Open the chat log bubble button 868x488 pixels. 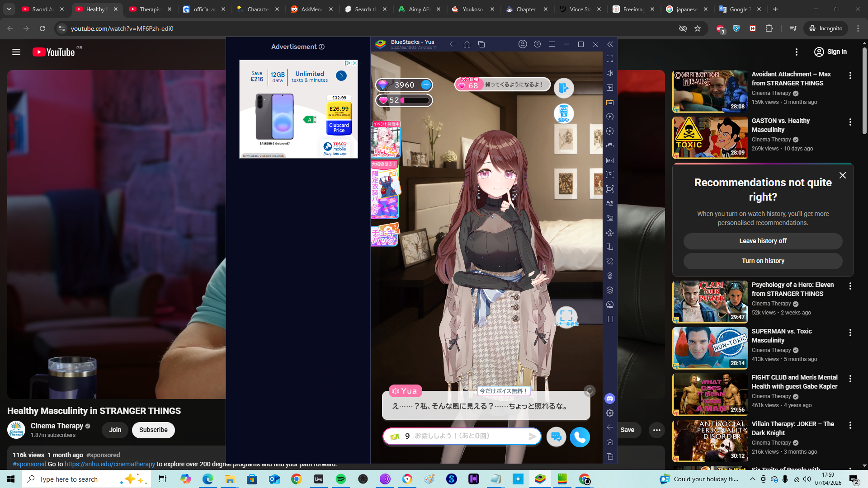[556, 437]
